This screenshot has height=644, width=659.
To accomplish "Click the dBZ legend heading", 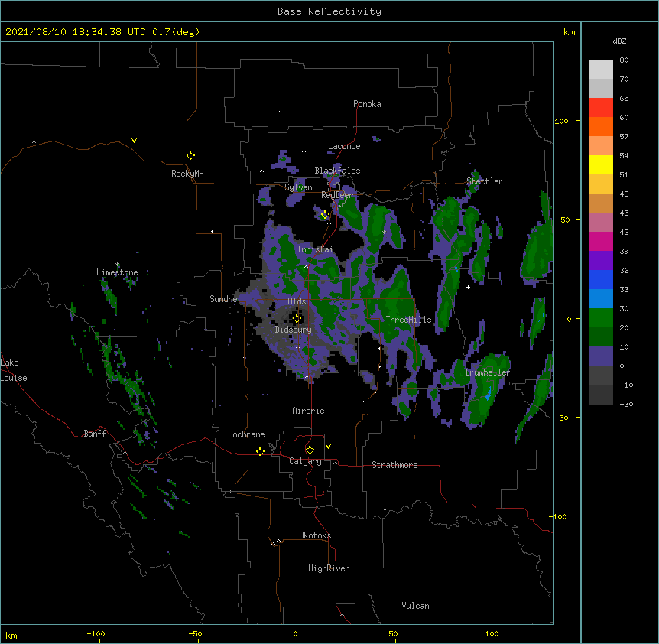I will [619, 41].
